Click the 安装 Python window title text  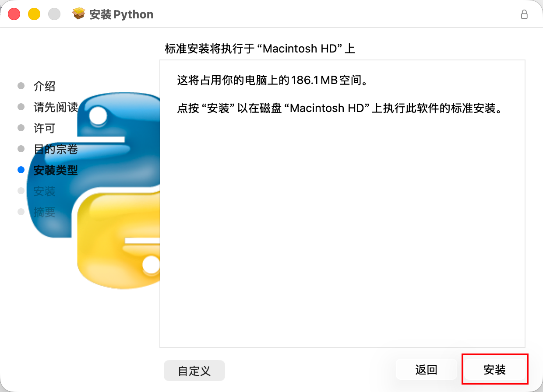121,14
